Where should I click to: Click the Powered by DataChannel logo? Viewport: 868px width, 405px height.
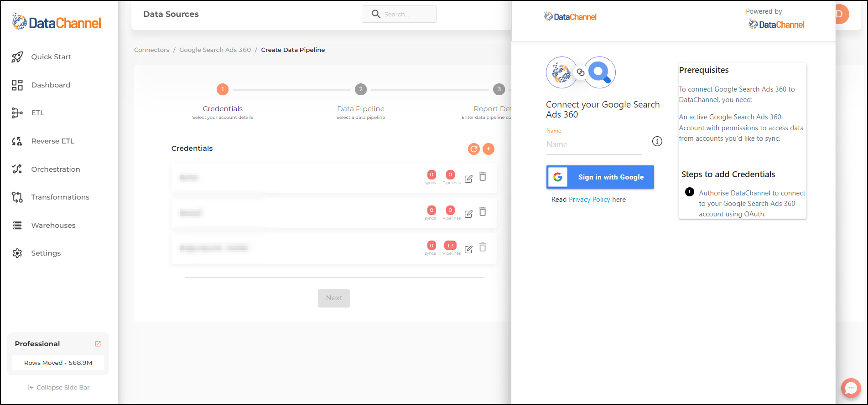pos(776,25)
